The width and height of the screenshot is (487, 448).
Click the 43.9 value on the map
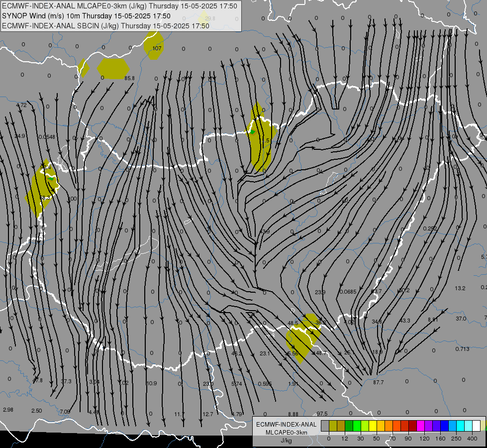(x=265, y=231)
